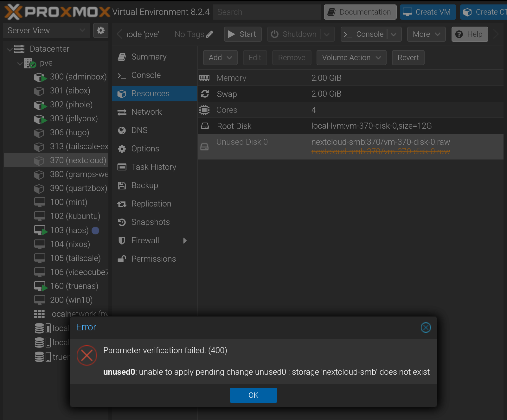Click the Summary book icon

coord(122,57)
